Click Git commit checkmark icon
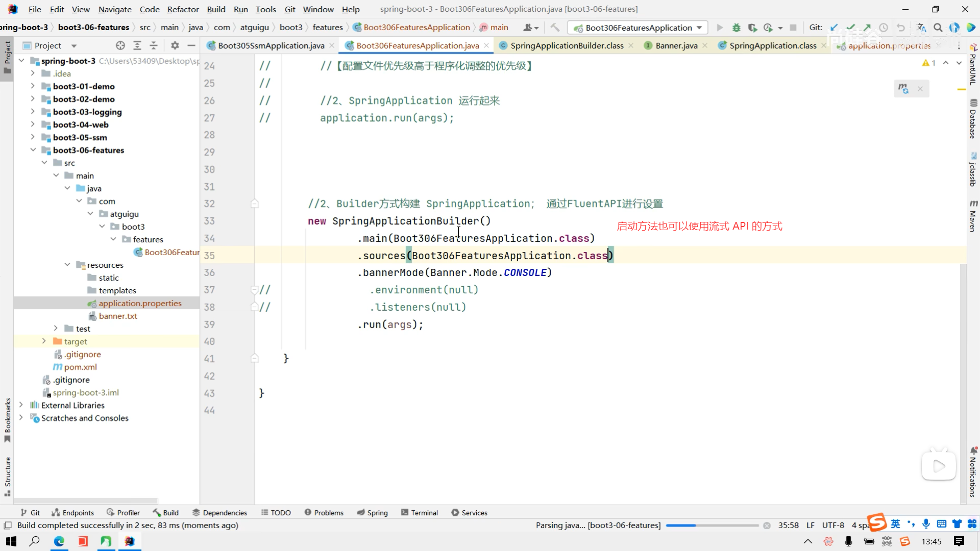Image resolution: width=980 pixels, height=551 pixels. point(850,28)
